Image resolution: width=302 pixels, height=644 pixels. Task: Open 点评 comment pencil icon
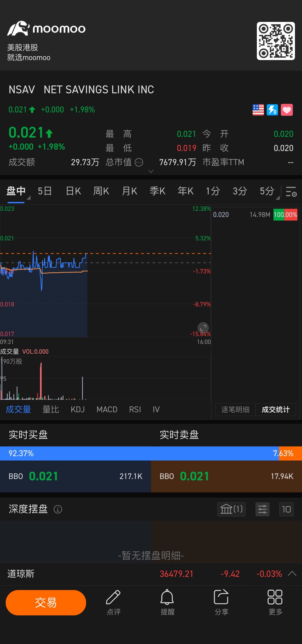click(114, 603)
